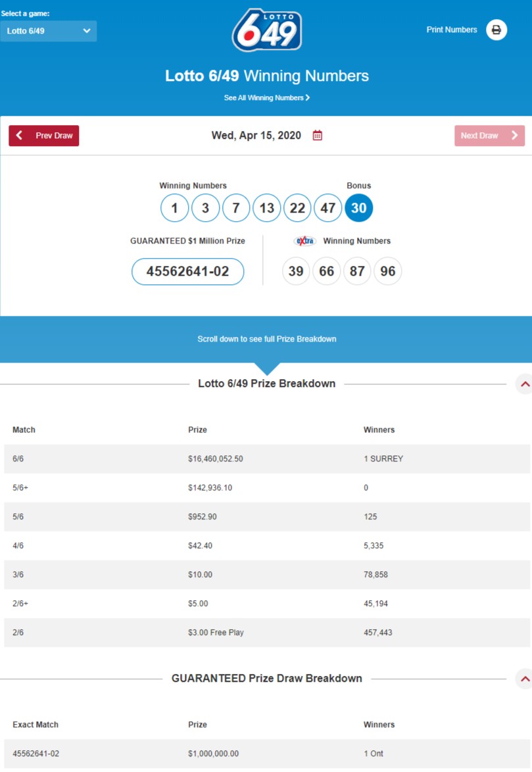Click winning number ball 47
This screenshot has width=532, height=772.
(x=327, y=208)
